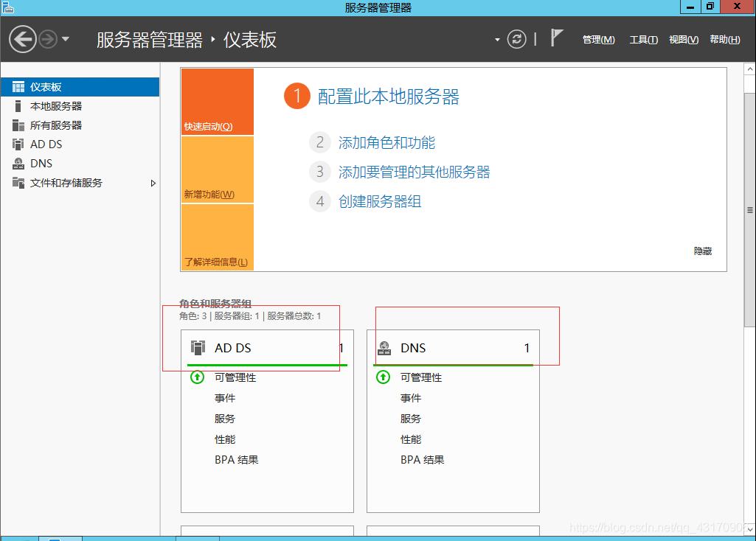
Task: Select the 快速启动(Q) orange tile
Action: pyautogui.click(x=217, y=102)
